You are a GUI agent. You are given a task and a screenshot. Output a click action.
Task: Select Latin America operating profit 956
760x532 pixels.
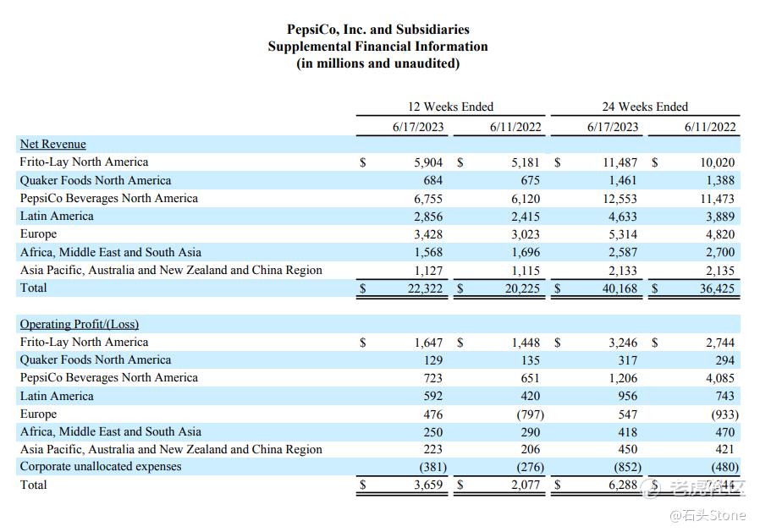tap(628, 397)
